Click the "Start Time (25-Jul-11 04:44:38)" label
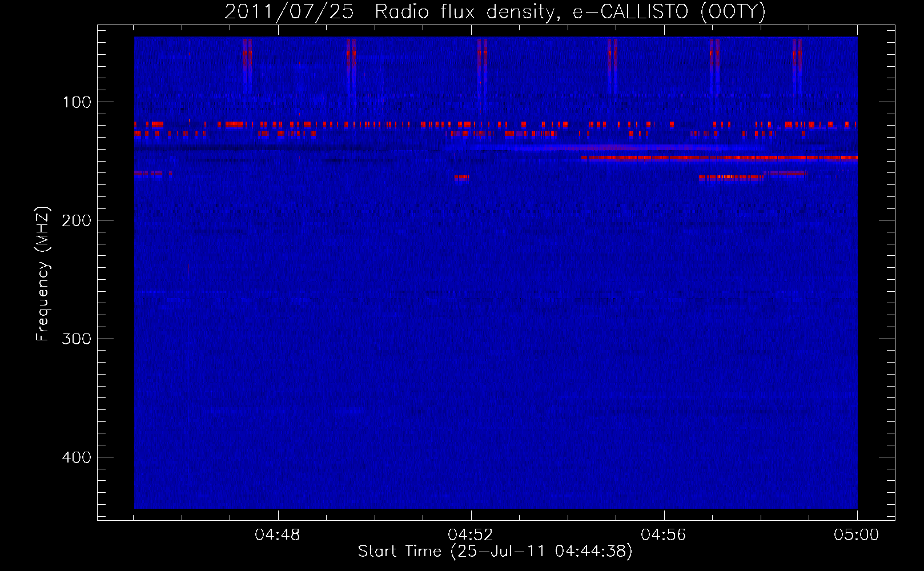The height and width of the screenshot is (571, 924). (x=495, y=552)
